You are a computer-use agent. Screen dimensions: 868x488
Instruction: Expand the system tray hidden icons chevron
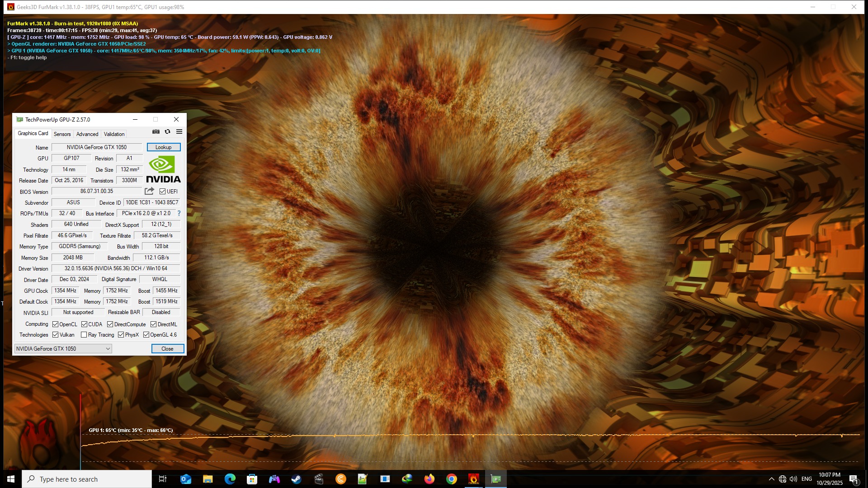click(x=771, y=479)
